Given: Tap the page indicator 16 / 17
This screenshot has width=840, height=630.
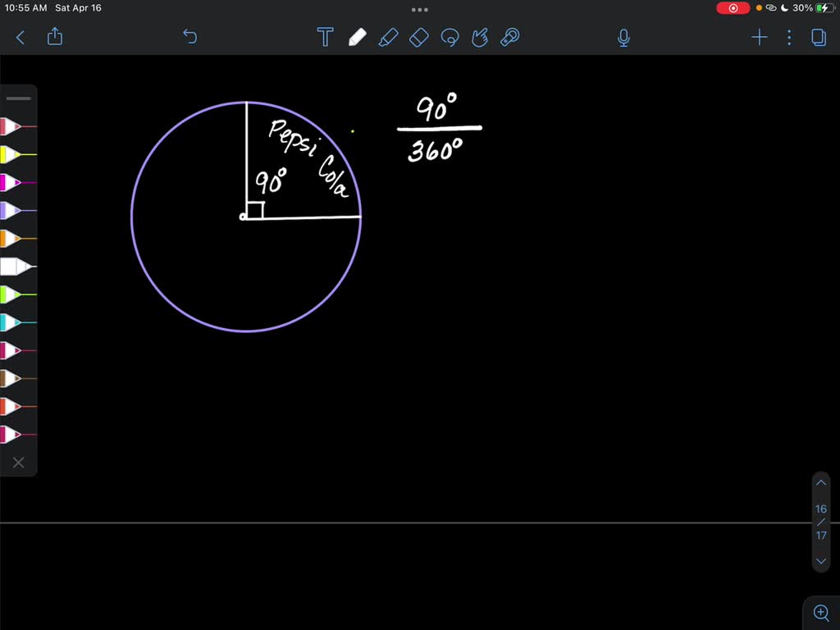Looking at the screenshot, I should [x=820, y=522].
